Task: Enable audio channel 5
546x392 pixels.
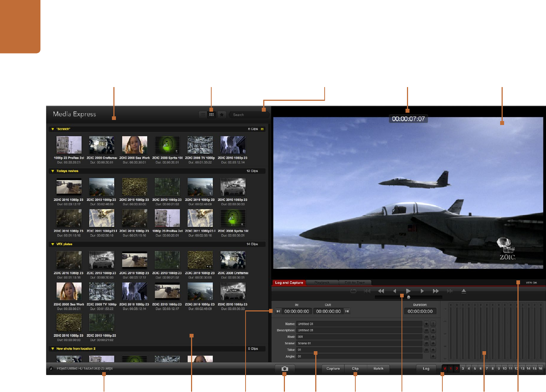Action: coord(475,369)
